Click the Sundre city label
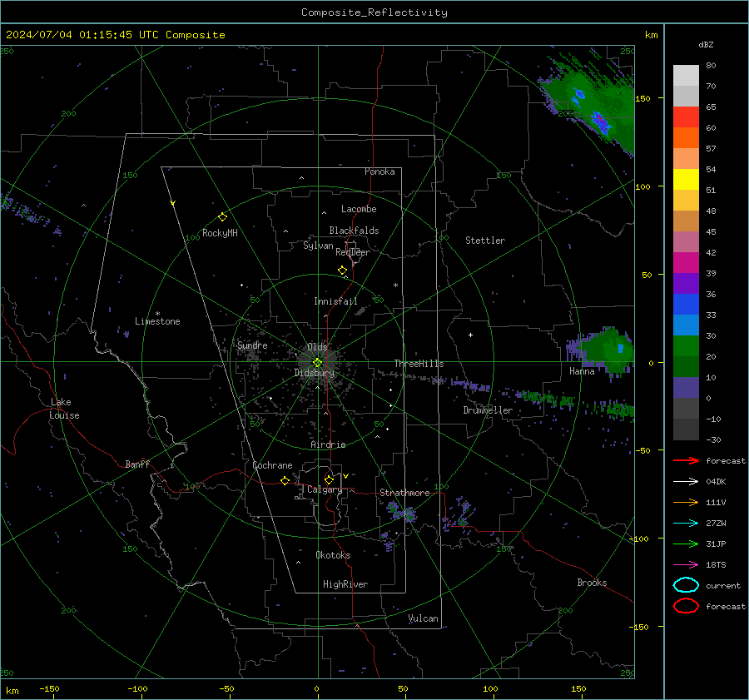This screenshot has height=700, width=749. [x=252, y=345]
